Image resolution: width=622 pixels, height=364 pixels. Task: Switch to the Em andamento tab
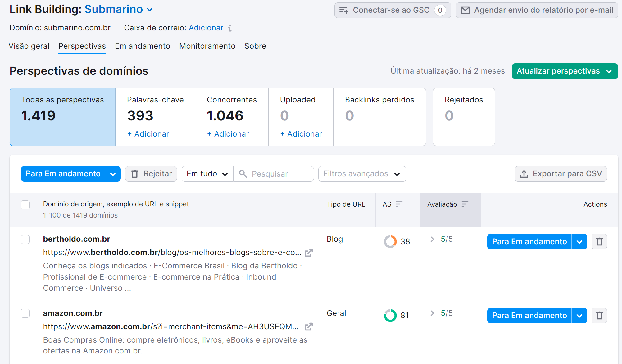pyautogui.click(x=143, y=46)
